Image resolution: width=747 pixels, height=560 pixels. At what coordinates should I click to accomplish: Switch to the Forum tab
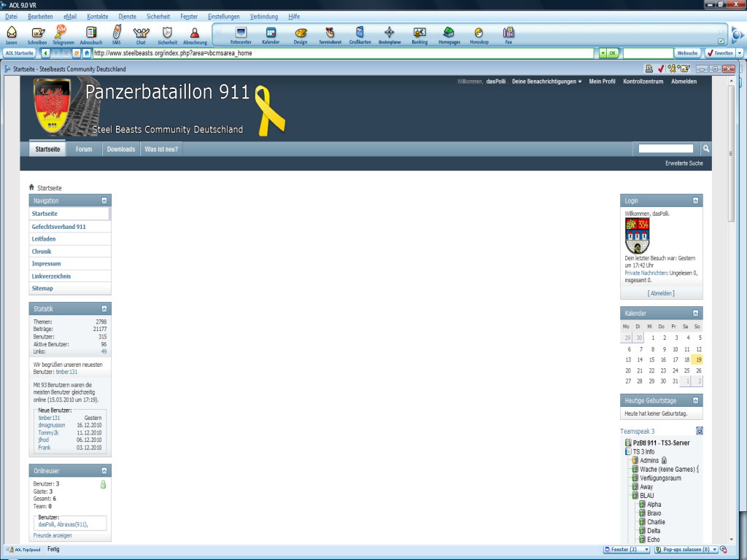coord(84,149)
